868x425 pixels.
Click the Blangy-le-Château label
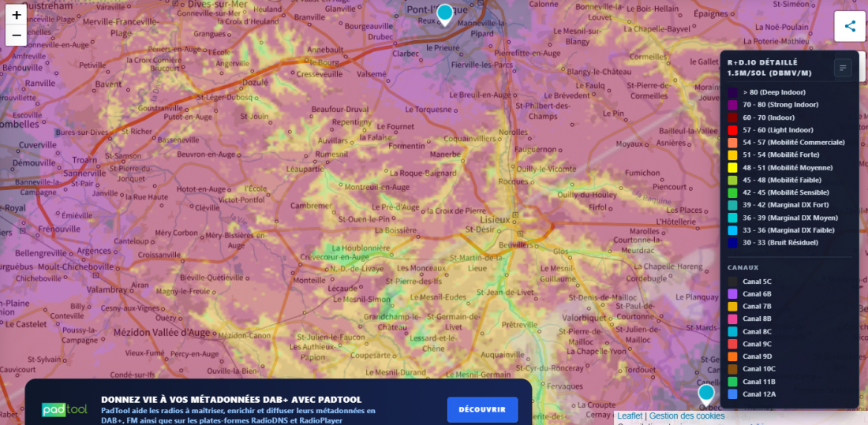pos(599,72)
